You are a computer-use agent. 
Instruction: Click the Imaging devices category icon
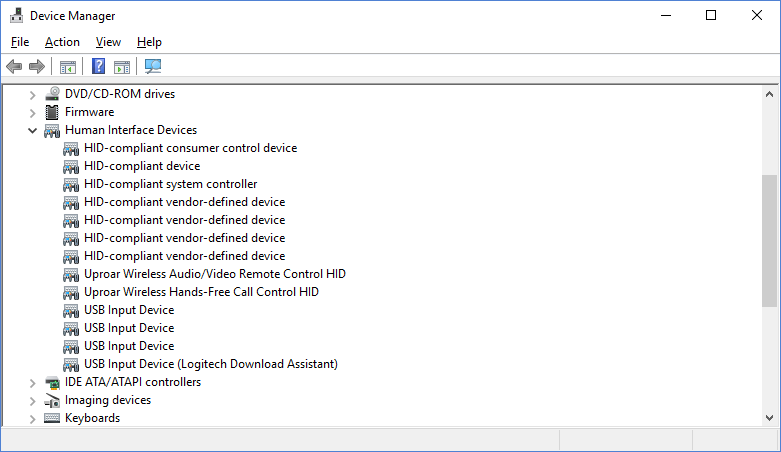[x=52, y=400]
